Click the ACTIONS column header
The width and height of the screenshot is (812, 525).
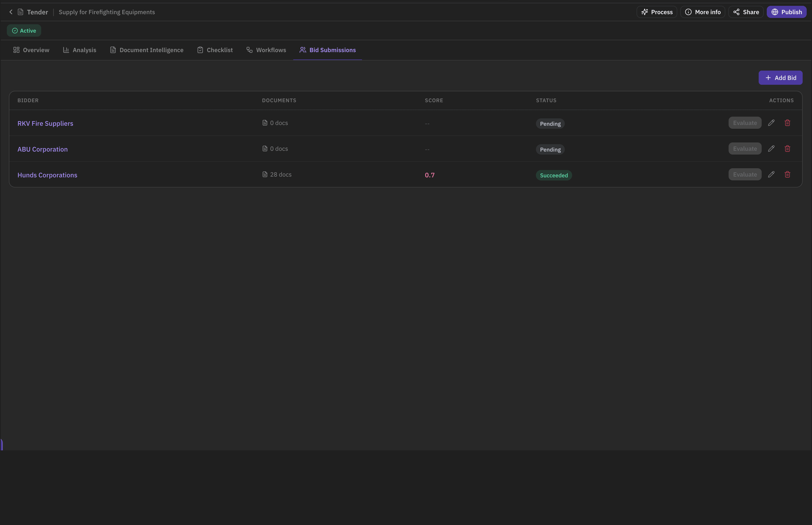[x=781, y=100]
